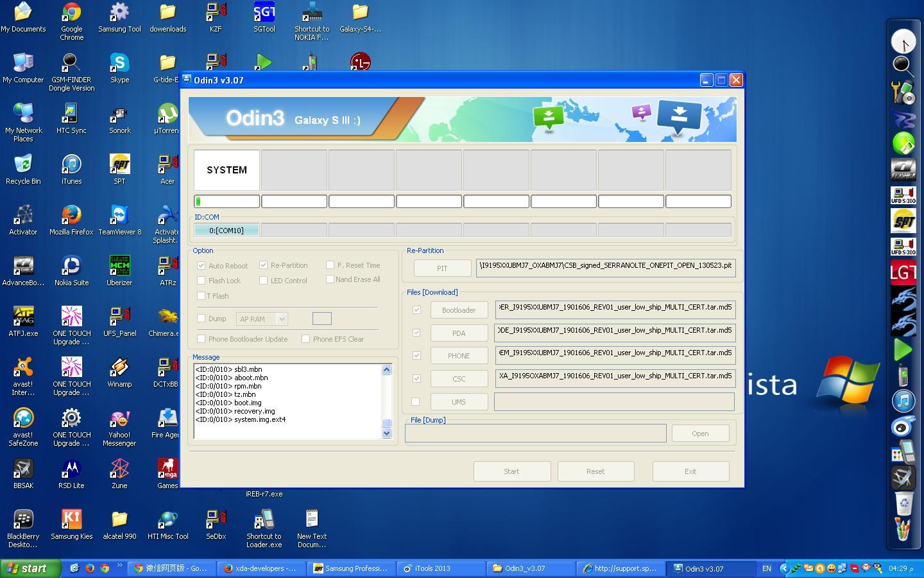The image size is (924, 578).
Task: Click the SYSTEM flashing progress bar
Action: coord(227,202)
